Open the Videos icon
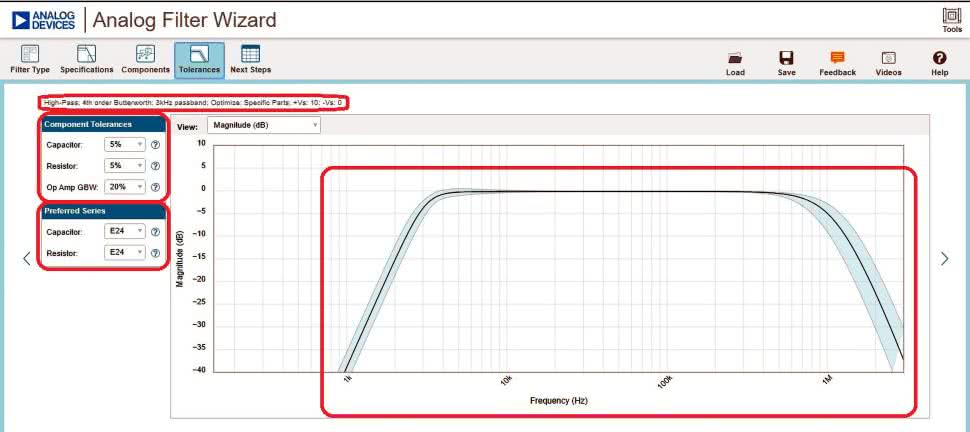The width and height of the screenshot is (970, 432). tap(888, 58)
